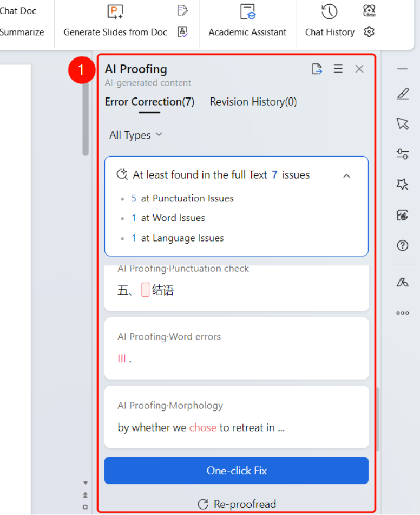The width and height of the screenshot is (420, 515).
Task: Click the AI Proofing panel scrollbar
Action: pyautogui.click(x=378, y=419)
